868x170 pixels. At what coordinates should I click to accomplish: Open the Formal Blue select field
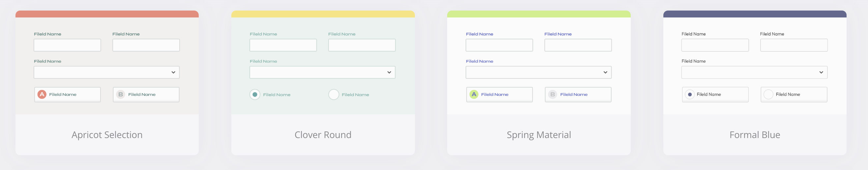pos(748,72)
